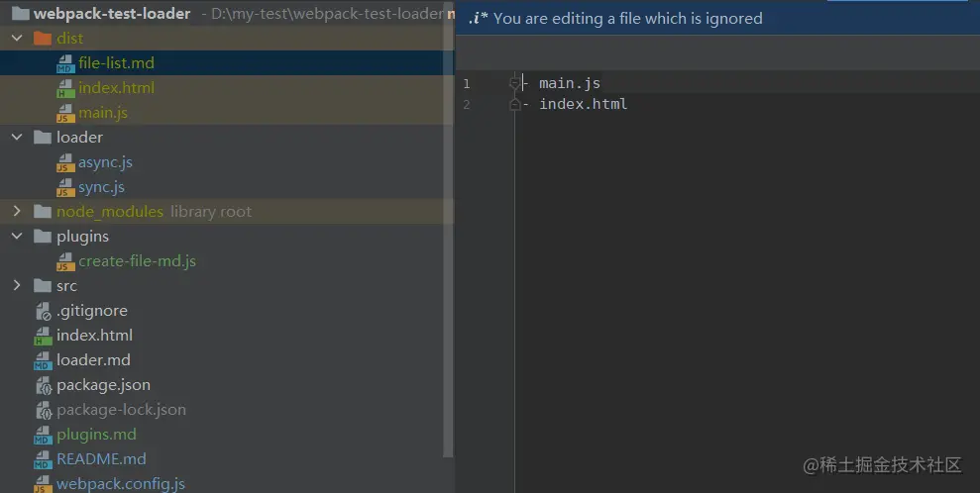Open file-list.md in the tree
Viewport: 980px width, 493px height.
(x=116, y=63)
